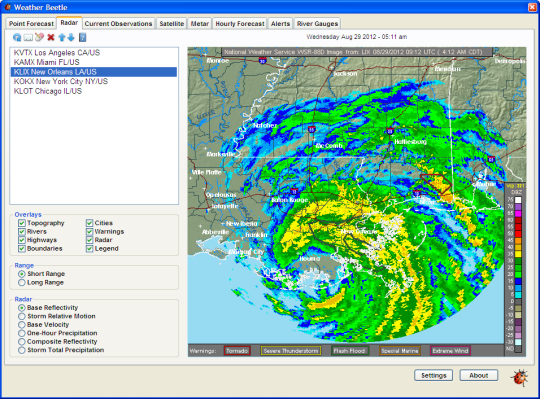The height and width of the screenshot is (399, 540).
Task: Click the Tornado warning legend box
Action: [x=237, y=351]
